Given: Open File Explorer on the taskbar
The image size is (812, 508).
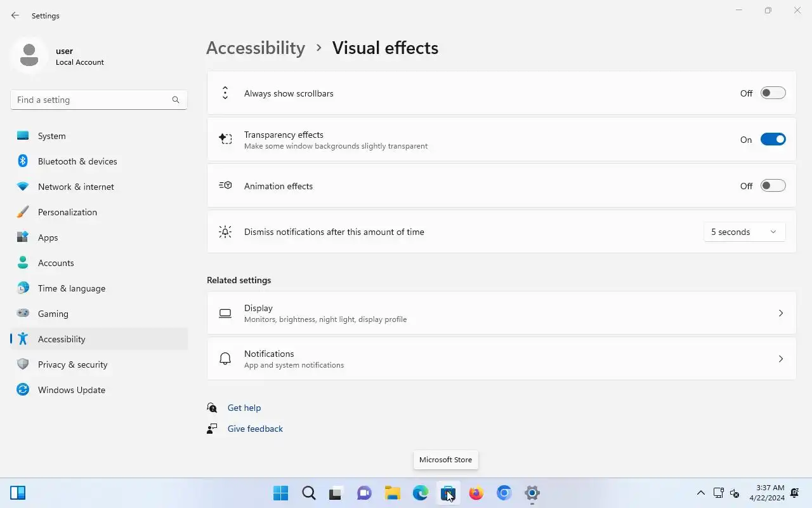Looking at the screenshot, I should tap(393, 493).
